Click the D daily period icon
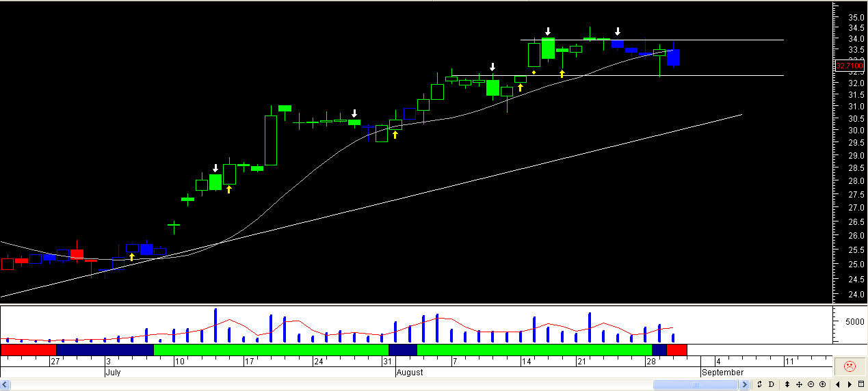The image size is (868, 391). 771,384
